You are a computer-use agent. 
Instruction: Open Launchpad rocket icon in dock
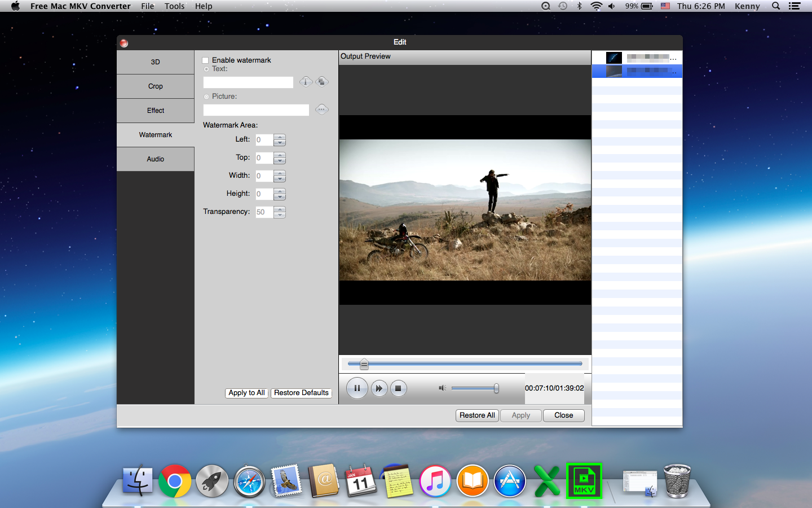click(212, 481)
